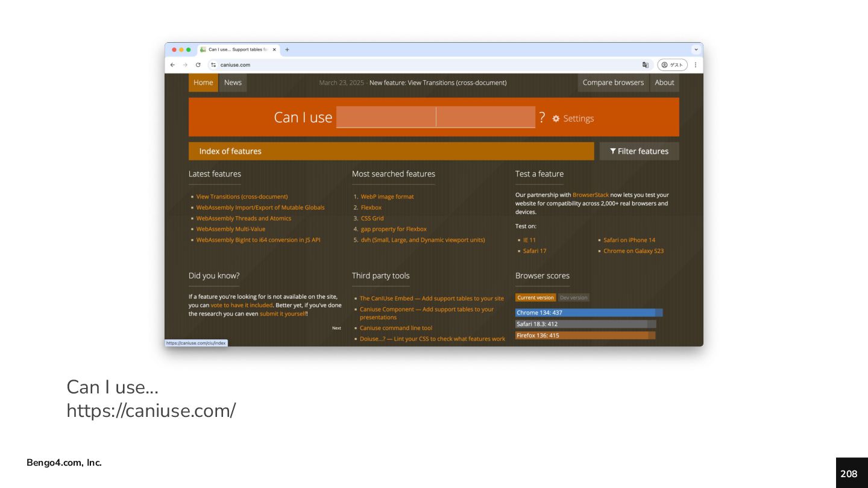
Task: Open the Chrome three-dot menu
Action: click(x=695, y=64)
